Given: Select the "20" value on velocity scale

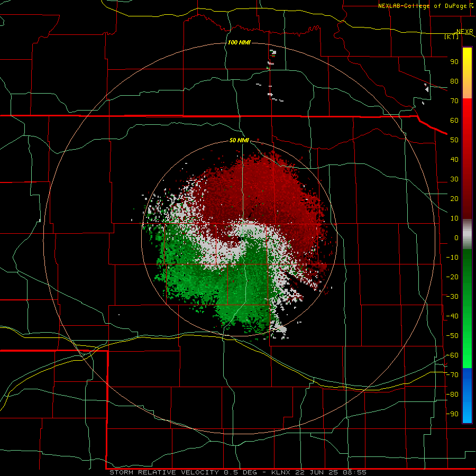Looking at the screenshot, I should click(454, 199).
